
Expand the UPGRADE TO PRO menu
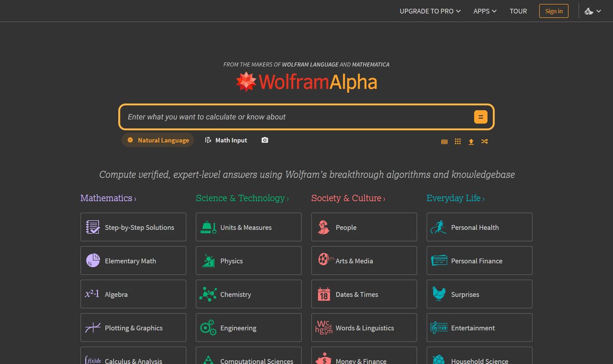430,11
